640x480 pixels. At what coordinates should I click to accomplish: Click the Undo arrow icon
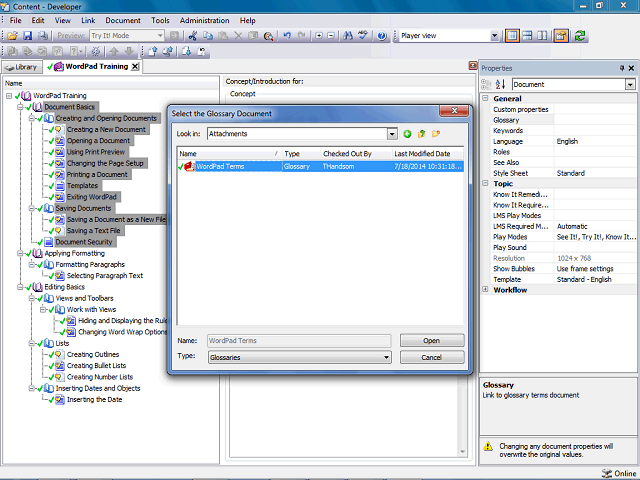pyautogui.click(x=287, y=36)
